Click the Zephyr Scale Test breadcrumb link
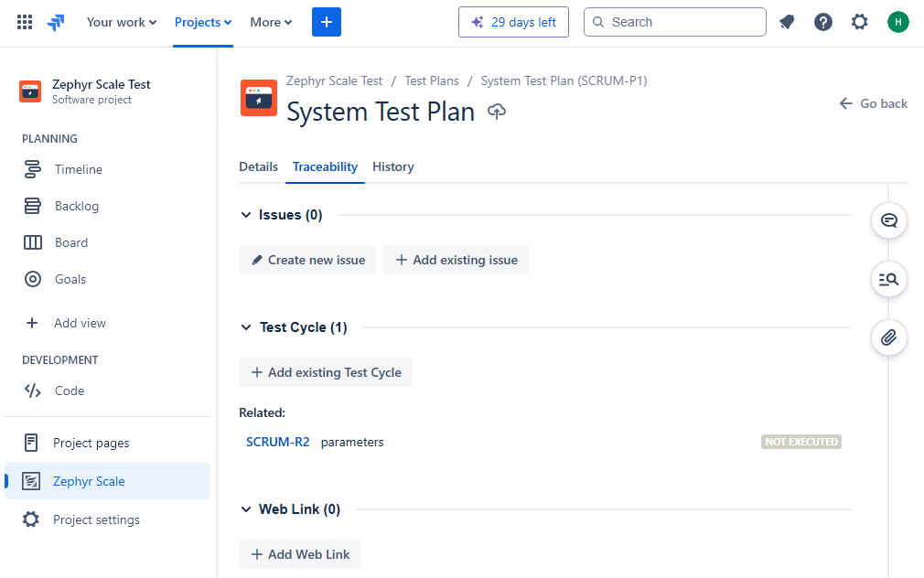The height and width of the screenshot is (578, 924). pyautogui.click(x=334, y=80)
